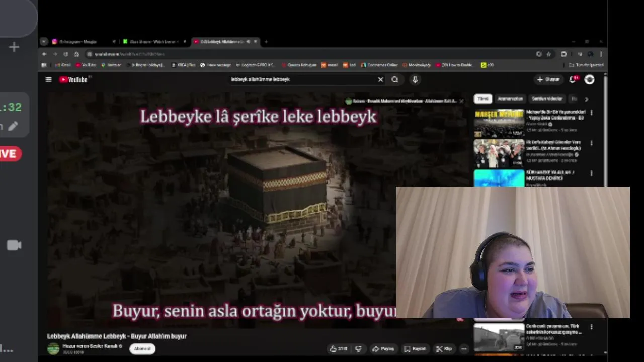Open the channel name link under the title

point(92,346)
